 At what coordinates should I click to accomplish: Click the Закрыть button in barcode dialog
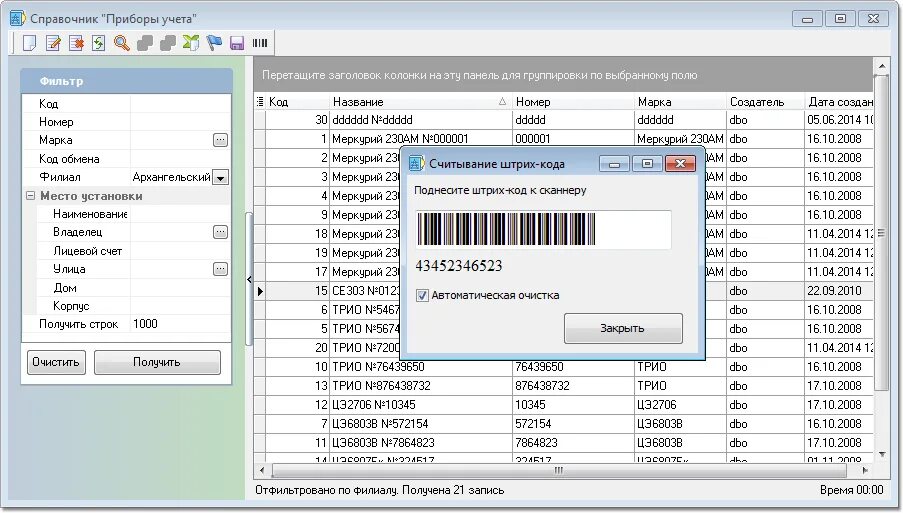623,328
